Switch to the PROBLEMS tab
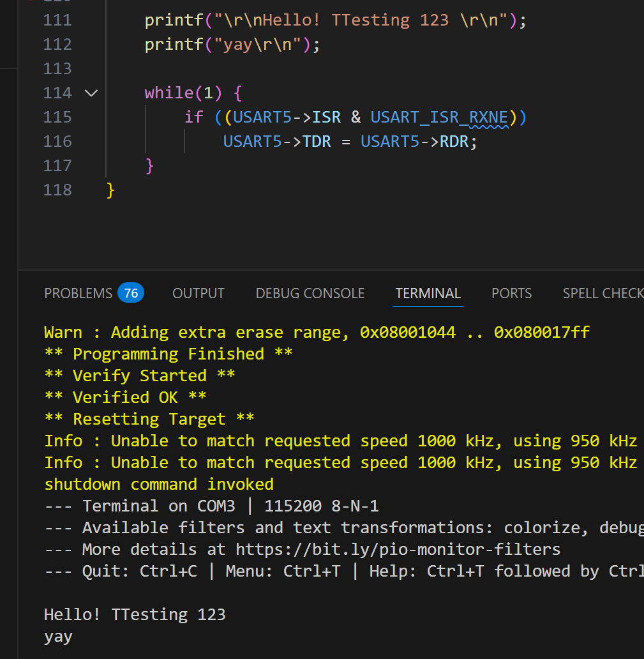This screenshot has width=644, height=659. pos(78,293)
